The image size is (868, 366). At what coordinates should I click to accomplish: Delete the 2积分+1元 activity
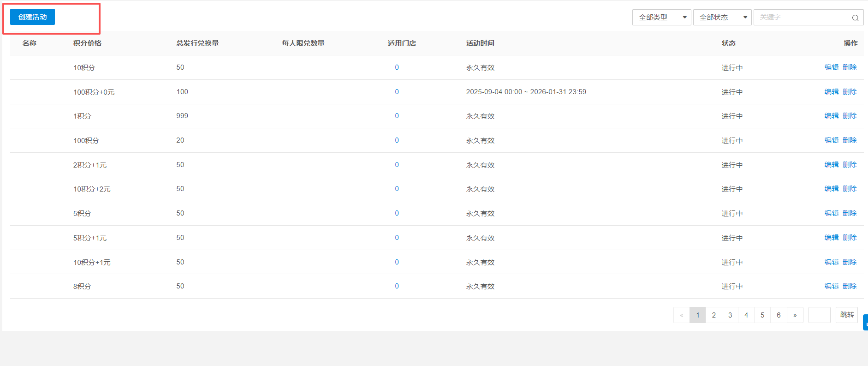(x=850, y=165)
